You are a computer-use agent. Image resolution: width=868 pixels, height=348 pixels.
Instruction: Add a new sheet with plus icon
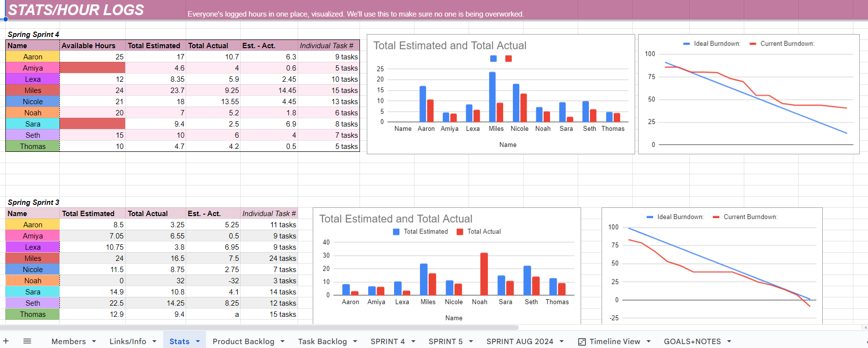click(6, 341)
